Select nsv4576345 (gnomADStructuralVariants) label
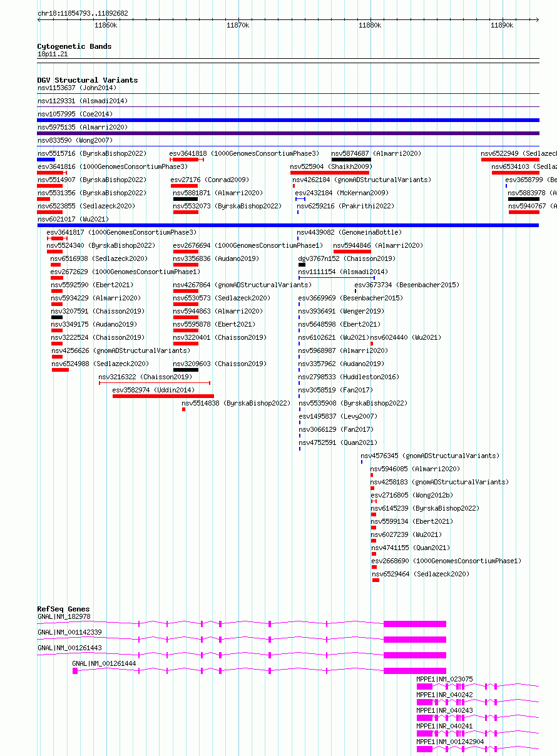The height and width of the screenshot is (756, 557). [x=430, y=456]
